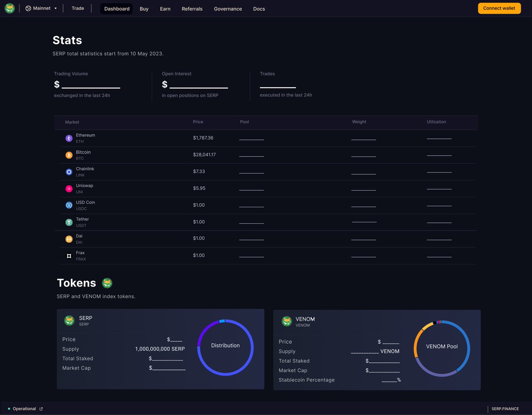Click the Operational status label
Screen dimensions: 532x415
pos(24,409)
